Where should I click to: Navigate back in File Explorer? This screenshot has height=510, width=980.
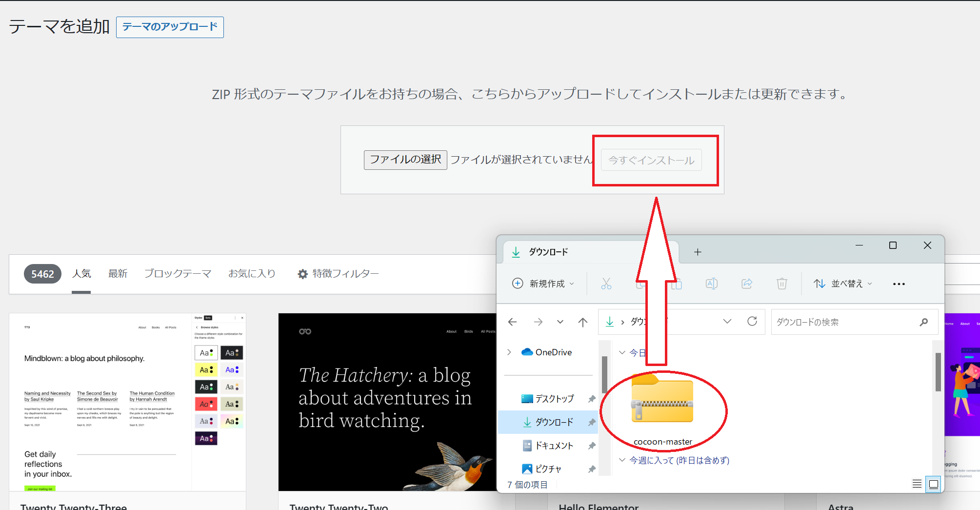(512, 322)
